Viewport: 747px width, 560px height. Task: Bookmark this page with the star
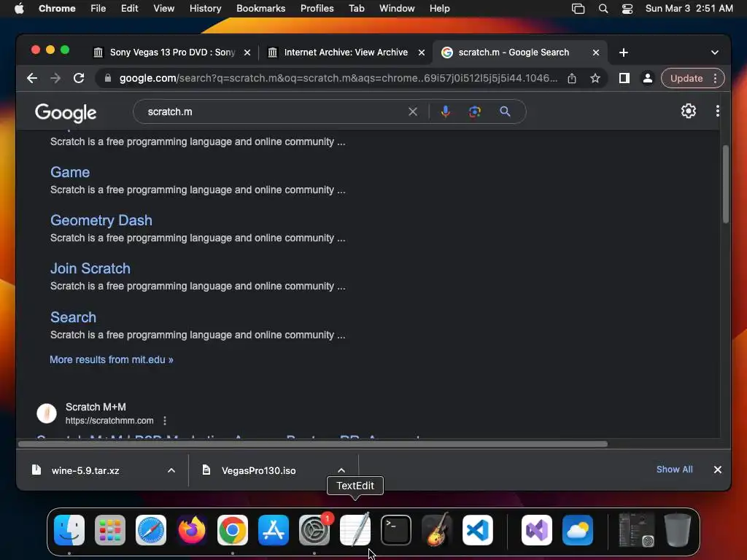[595, 78]
